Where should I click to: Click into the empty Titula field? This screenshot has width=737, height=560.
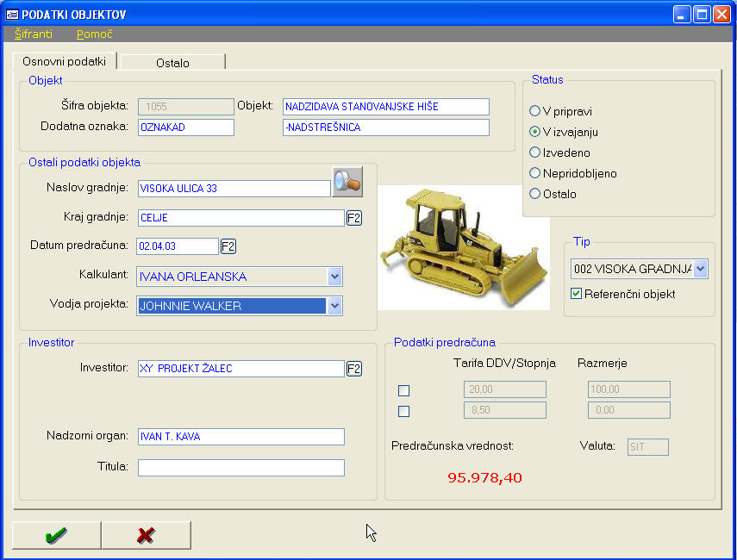coord(240,468)
